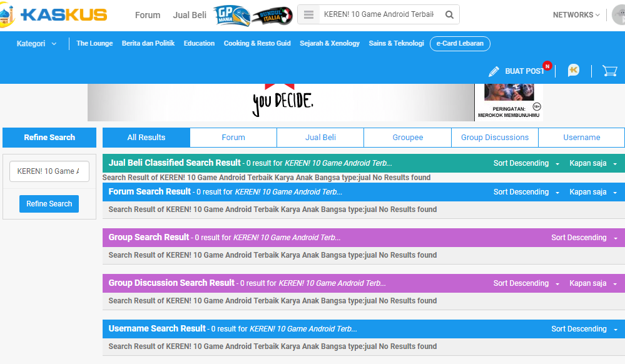Open Sejarah & Xenology category
625x364 pixels.
tap(330, 43)
